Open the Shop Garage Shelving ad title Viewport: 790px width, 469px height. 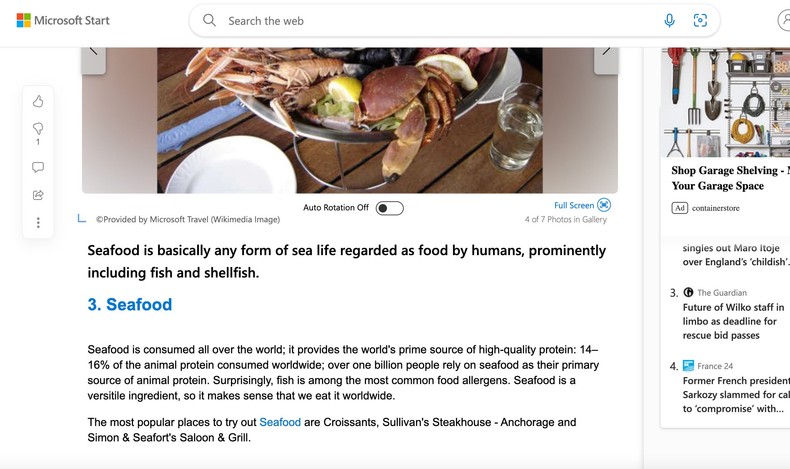[729, 178]
